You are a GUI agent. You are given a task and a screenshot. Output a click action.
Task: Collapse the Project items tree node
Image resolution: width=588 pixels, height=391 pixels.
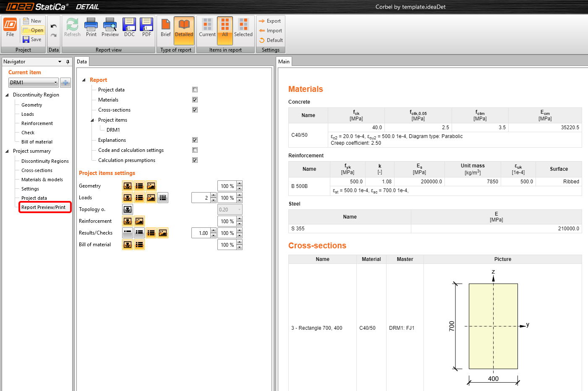click(92, 120)
